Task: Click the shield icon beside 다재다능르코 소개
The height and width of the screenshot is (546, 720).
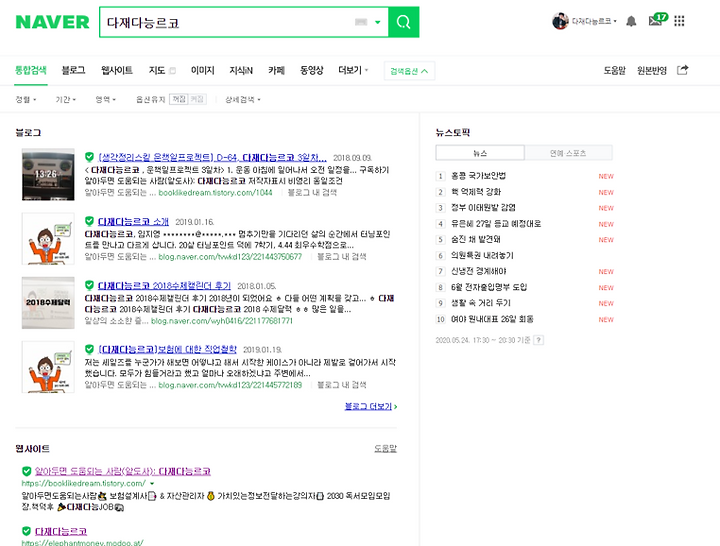Action: coord(90,221)
